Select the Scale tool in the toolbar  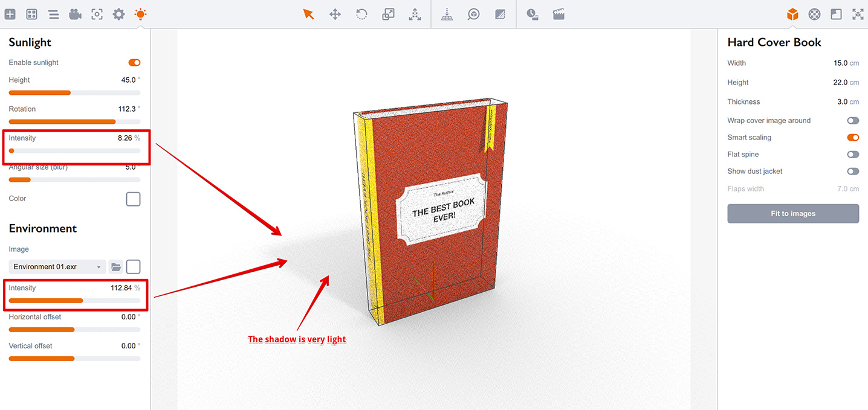pos(387,14)
